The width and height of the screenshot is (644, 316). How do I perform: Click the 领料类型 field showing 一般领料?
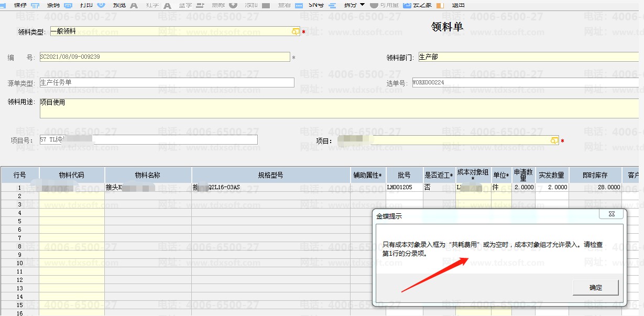pos(175,31)
